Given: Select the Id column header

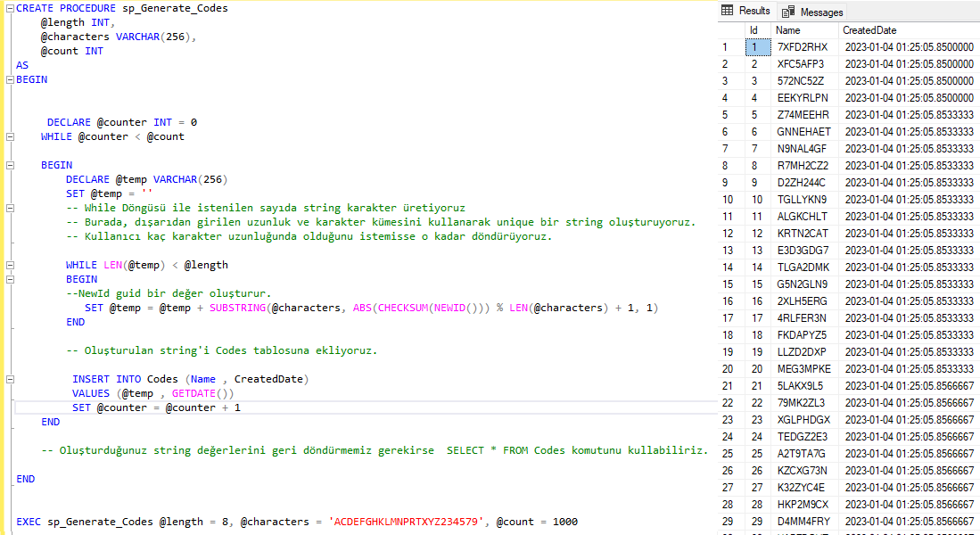Looking at the screenshot, I should (x=757, y=30).
